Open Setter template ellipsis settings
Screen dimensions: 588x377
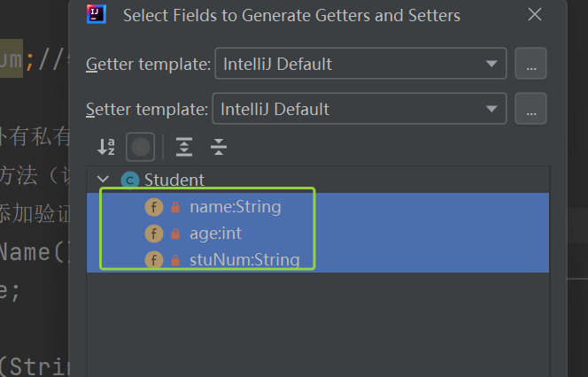point(530,109)
